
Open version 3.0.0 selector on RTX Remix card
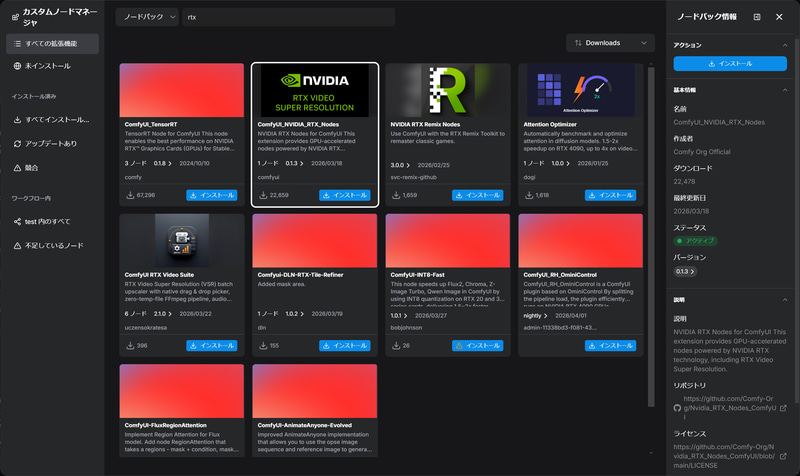[401, 165]
